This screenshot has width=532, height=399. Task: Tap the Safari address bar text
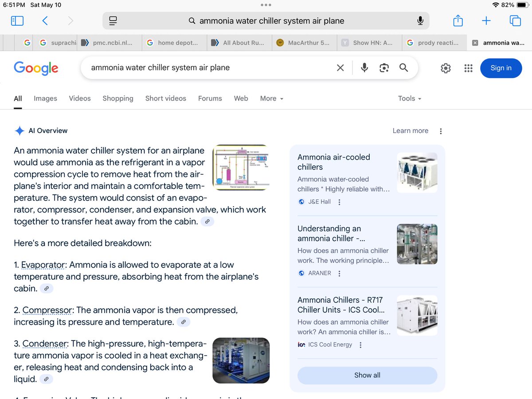tap(272, 21)
